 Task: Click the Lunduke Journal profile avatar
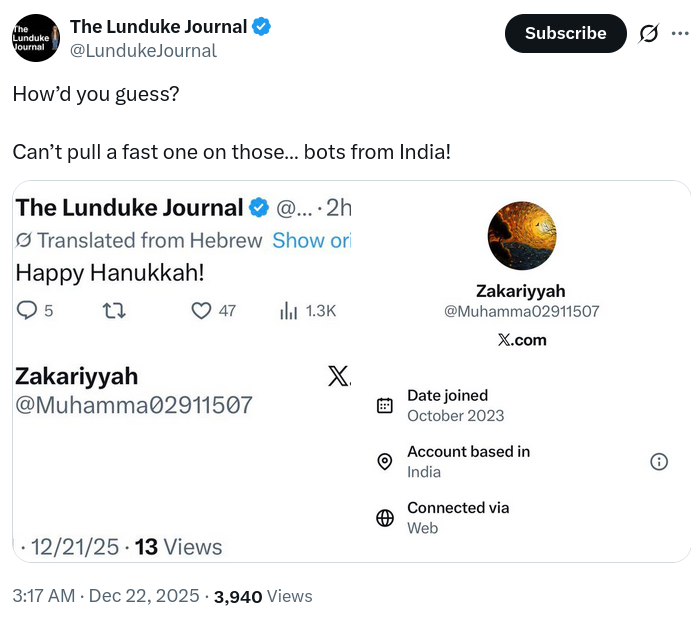click(36, 38)
